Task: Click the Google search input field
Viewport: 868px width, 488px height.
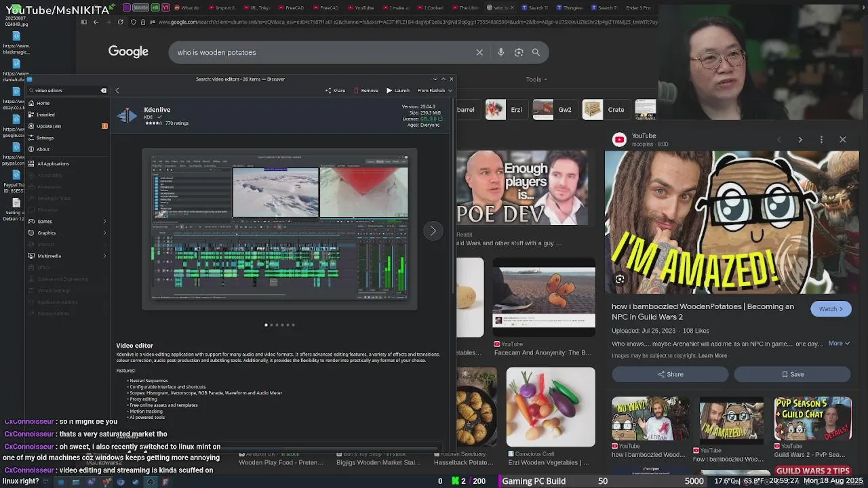Action: tap(322, 52)
